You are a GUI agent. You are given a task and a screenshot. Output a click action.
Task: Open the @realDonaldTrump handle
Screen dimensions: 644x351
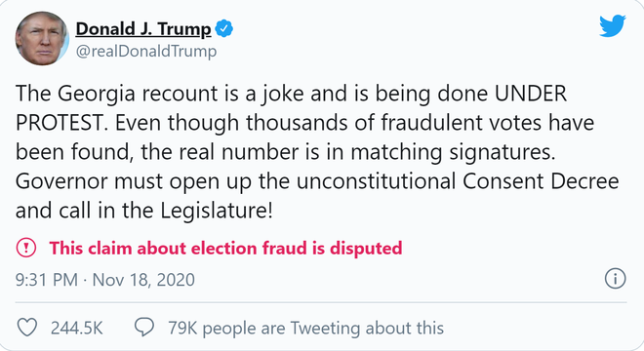click(x=146, y=52)
